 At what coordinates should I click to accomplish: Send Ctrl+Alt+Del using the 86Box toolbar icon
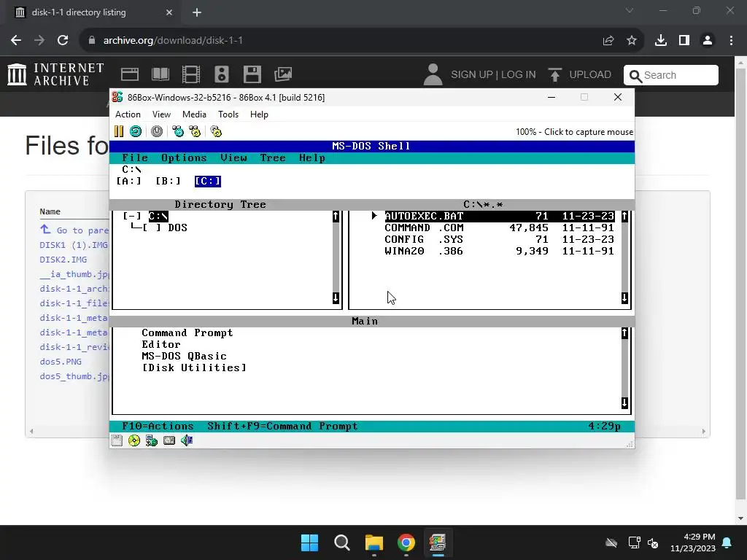click(178, 131)
